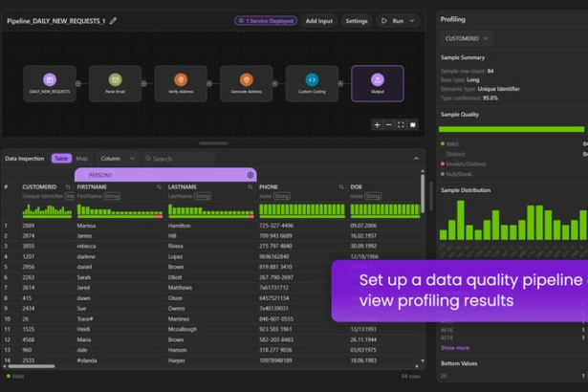Click the Null/Blank legend entry
The image size is (588, 392).
point(456,174)
